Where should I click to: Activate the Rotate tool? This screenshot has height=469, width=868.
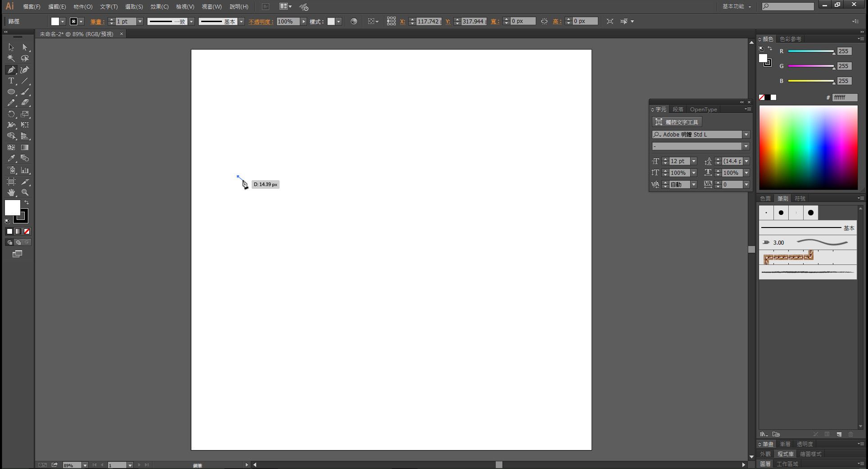[11, 114]
